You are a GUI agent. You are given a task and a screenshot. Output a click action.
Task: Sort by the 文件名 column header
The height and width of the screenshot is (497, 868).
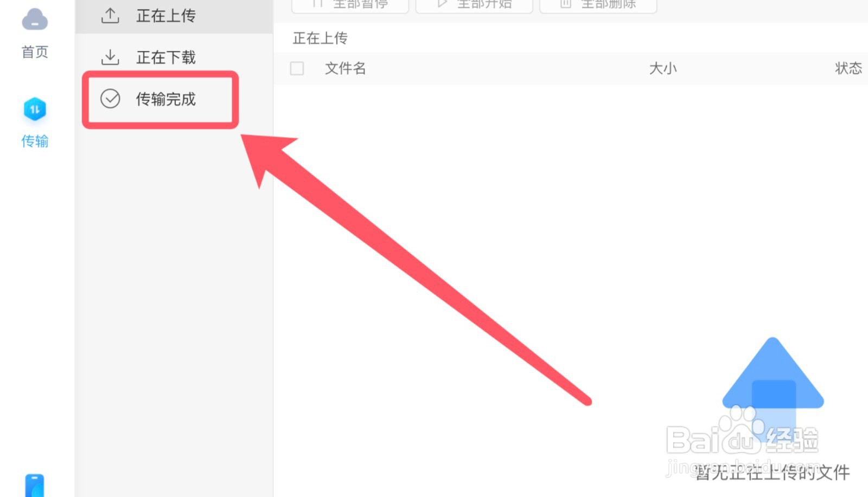coord(346,68)
